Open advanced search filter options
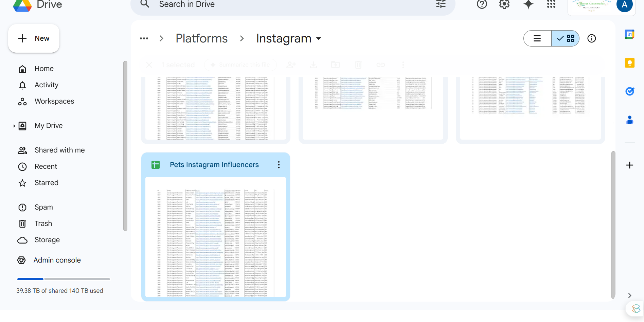This screenshot has height=322, width=644. [x=441, y=4]
